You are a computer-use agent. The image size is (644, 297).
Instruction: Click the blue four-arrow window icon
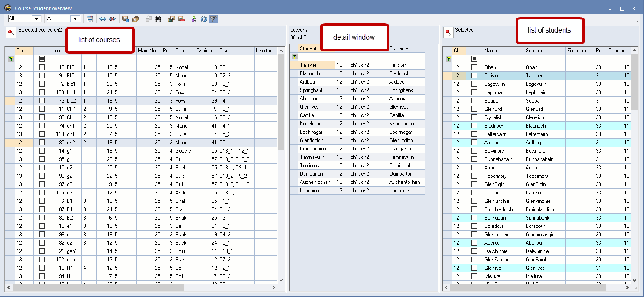tap(90, 19)
